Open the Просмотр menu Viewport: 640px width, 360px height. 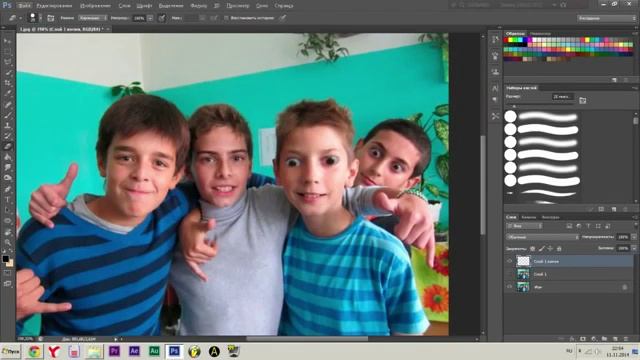[x=238, y=6]
